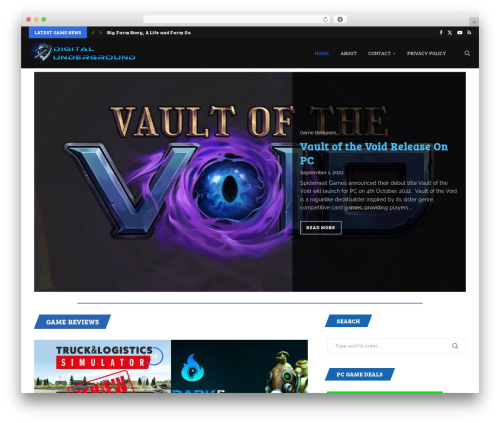Click the green banner under PC Game Deals
500x423 pixels.
coord(385,392)
